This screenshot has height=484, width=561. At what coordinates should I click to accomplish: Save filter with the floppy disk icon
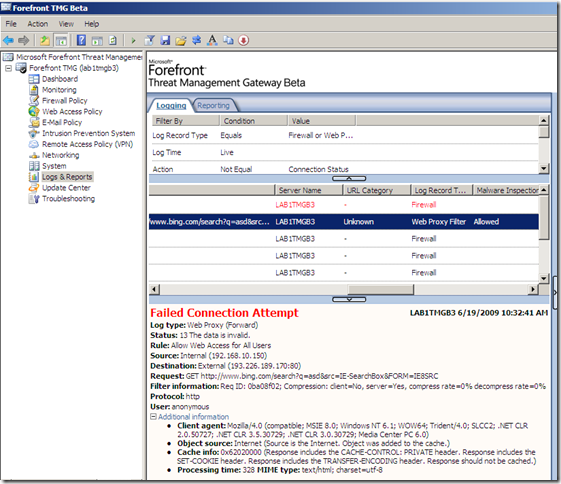pos(165,40)
